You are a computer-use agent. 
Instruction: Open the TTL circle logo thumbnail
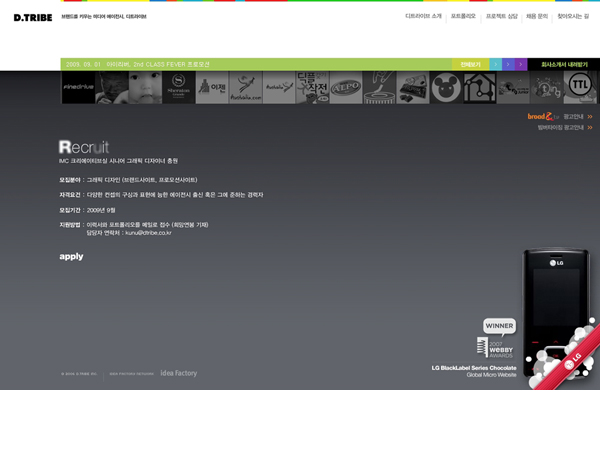[x=580, y=88]
